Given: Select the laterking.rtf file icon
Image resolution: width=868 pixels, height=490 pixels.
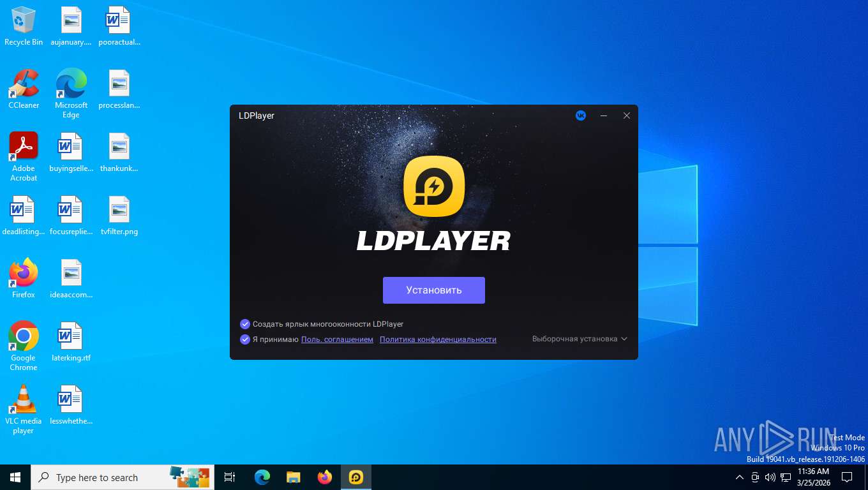Looking at the screenshot, I should (71, 342).
